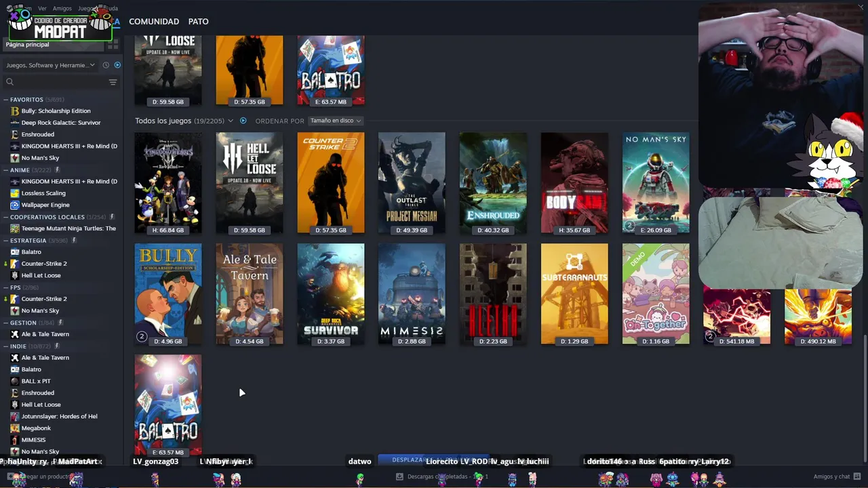Open Descargas completadas download status
The height and width of the screenshot is (488, 868).
(441, 476)
